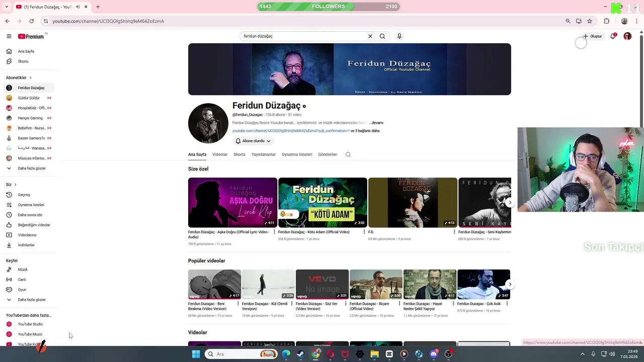Switch to Oynatma listeleri channel tab
Viewport: 644px width, 362px height.
point(297,154)
